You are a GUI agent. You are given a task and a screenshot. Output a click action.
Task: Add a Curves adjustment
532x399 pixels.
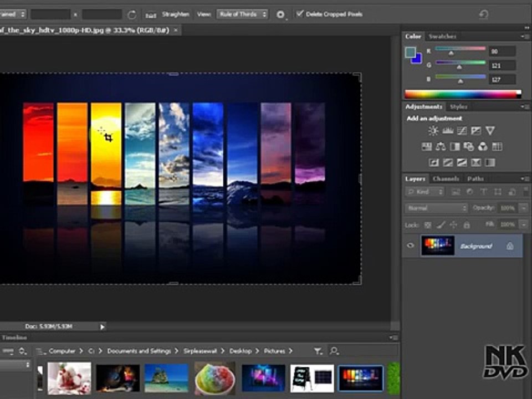tap(462, 131)
